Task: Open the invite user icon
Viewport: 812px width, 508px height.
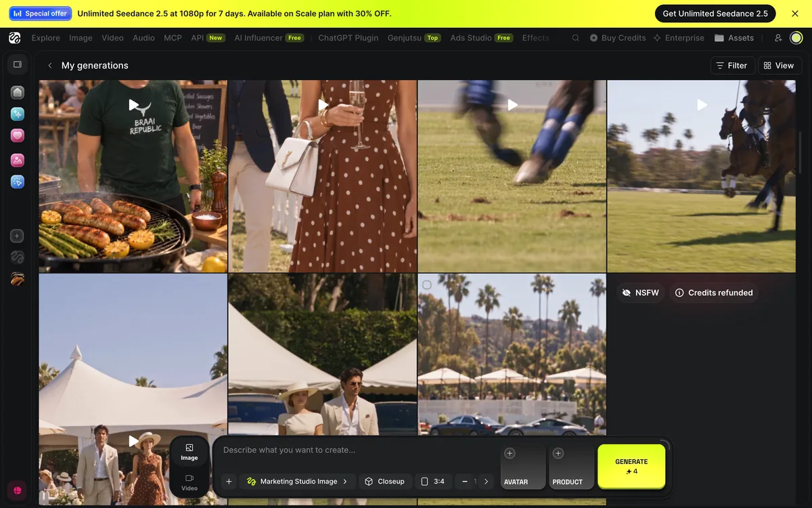Action: click(x=778, y=38)
